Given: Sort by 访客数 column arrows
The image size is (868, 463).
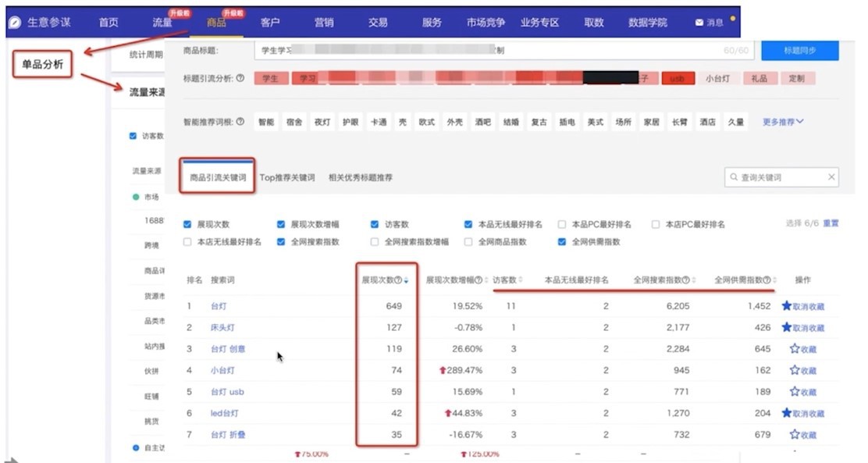Looking at the screenshot, I should (x=521, y=280).
